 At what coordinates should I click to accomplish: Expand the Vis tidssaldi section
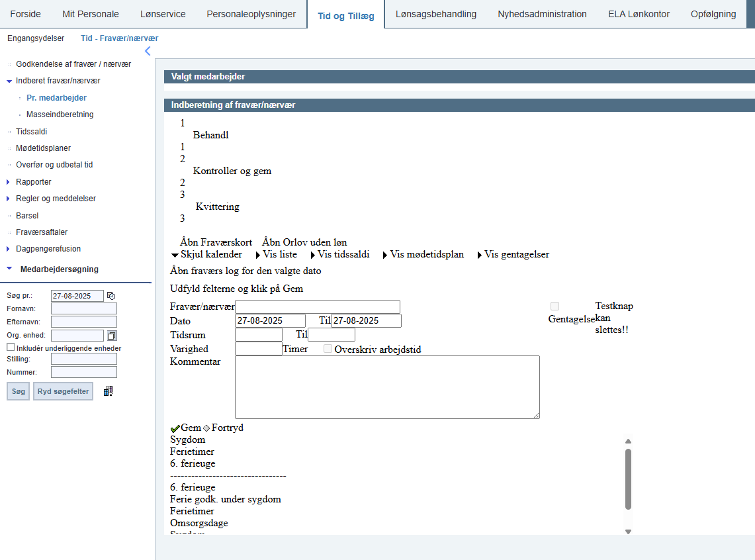(x=340, y=254)
